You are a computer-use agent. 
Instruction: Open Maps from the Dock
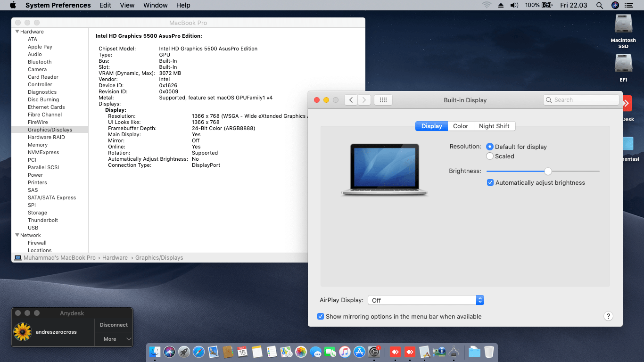(x=286, y=352)
